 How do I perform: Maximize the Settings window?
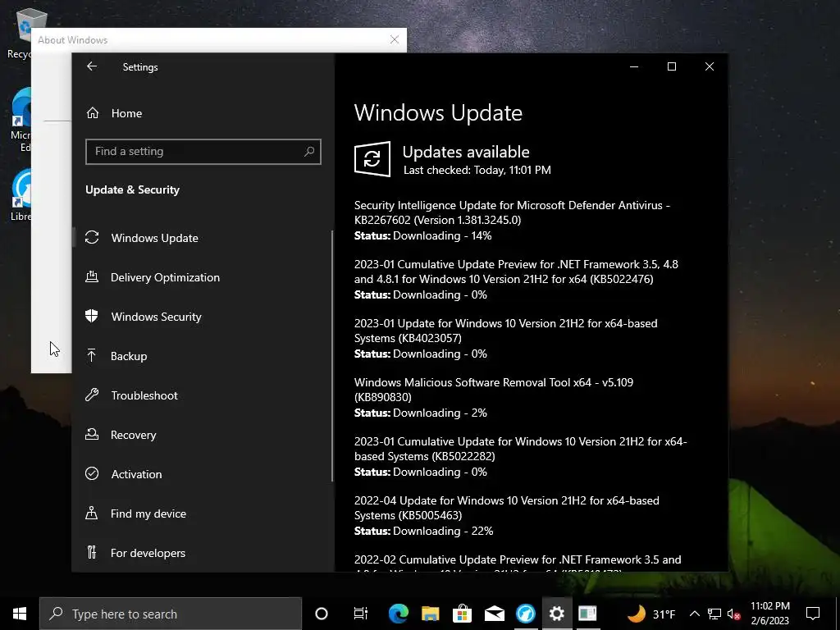[671, 66]
